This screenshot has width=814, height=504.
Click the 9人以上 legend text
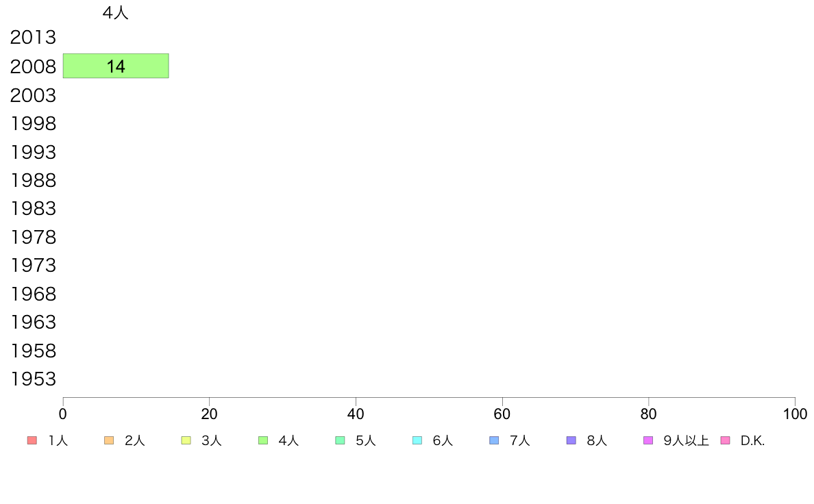coord(686,441)
